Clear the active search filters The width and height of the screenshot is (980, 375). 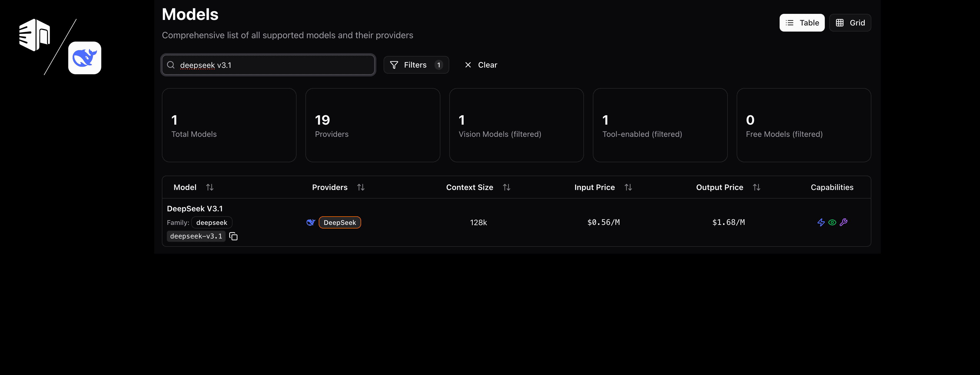[481, 65]
